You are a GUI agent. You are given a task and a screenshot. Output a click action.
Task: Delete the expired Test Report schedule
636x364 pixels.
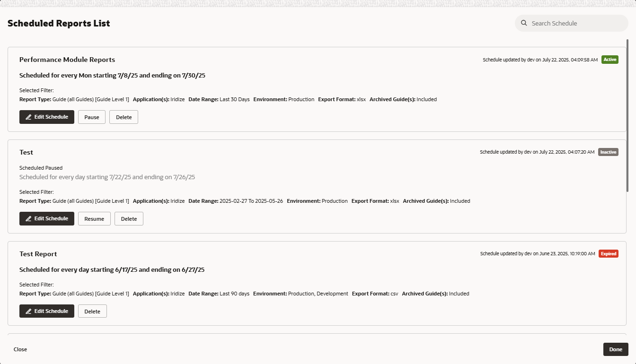[92, 312]
